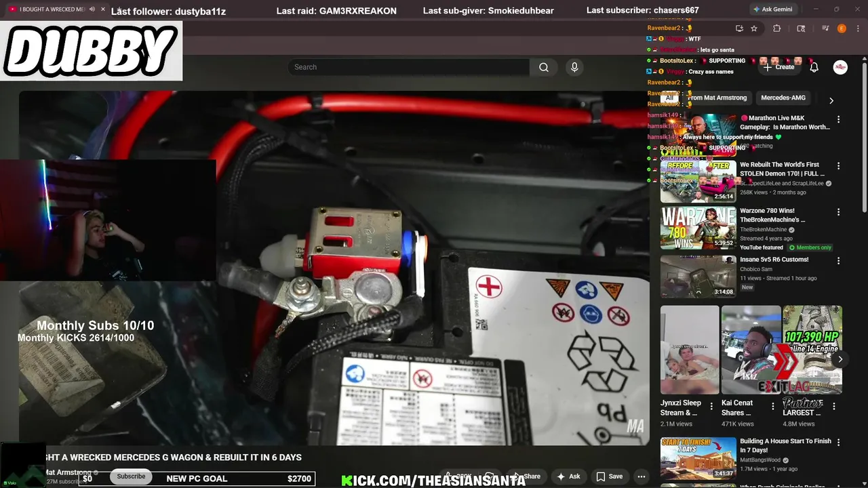Open Warzone 780 Wins thumbnail
The image size is (868, 488).
(698, 228)
